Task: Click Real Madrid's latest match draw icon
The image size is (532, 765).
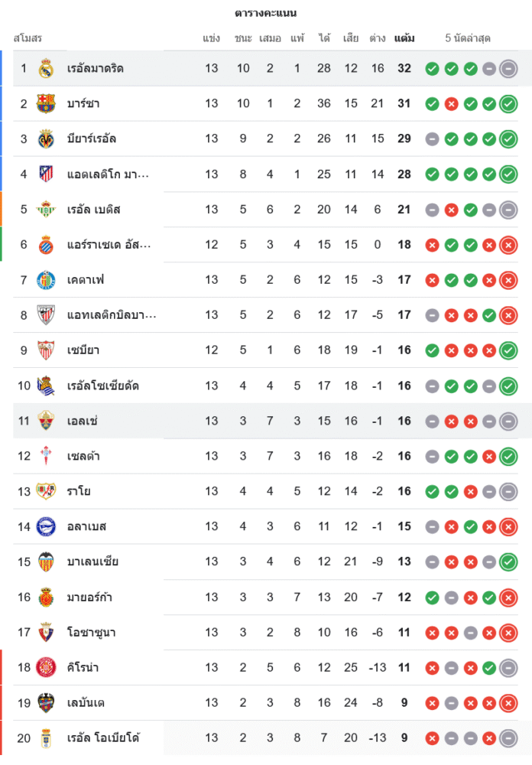Action: pos(508,68)
